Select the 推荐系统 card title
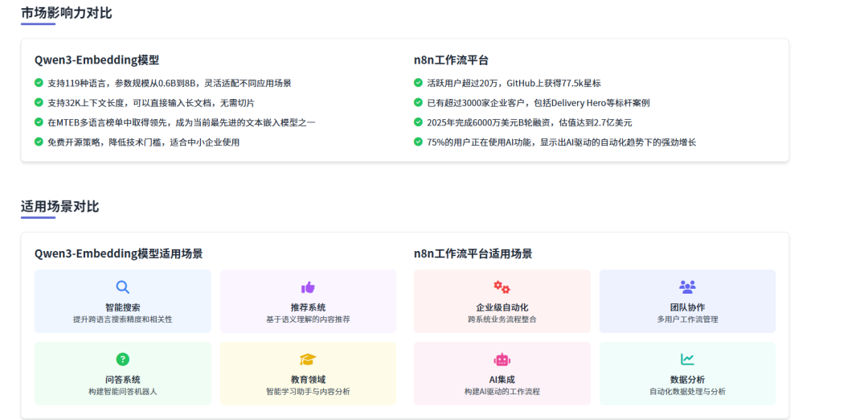This screenshot has height=420, width=868. pyautogui.click(x=308, y=307)
